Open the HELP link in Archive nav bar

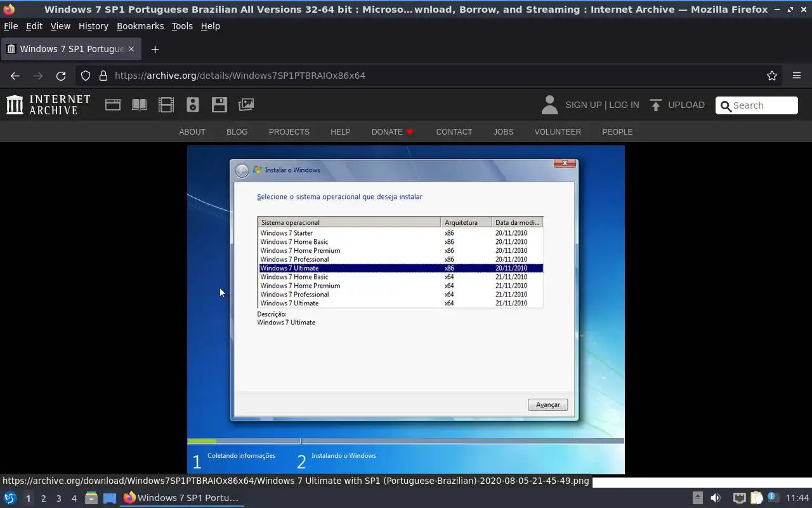pyautogui.click(x=340, y=132)
